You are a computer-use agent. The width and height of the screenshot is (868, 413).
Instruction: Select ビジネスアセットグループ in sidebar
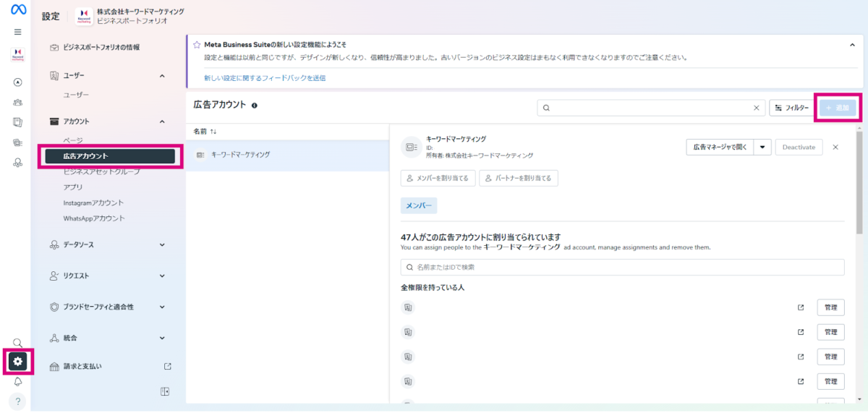point(101,171)
